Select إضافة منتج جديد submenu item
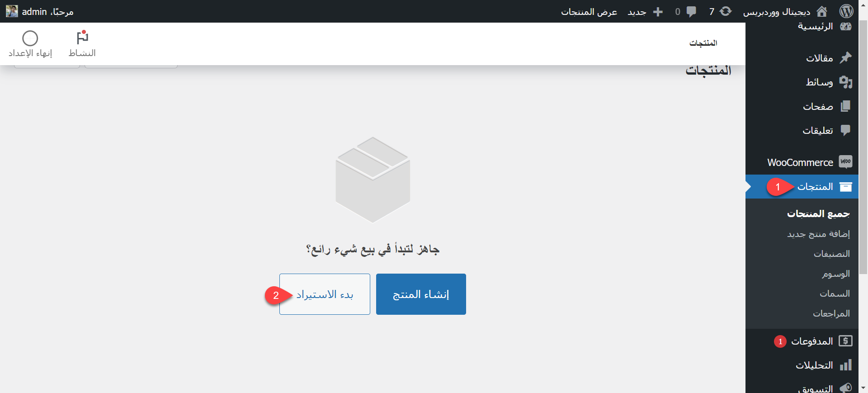This screenshot has width=868, height=393. point(818,234)
